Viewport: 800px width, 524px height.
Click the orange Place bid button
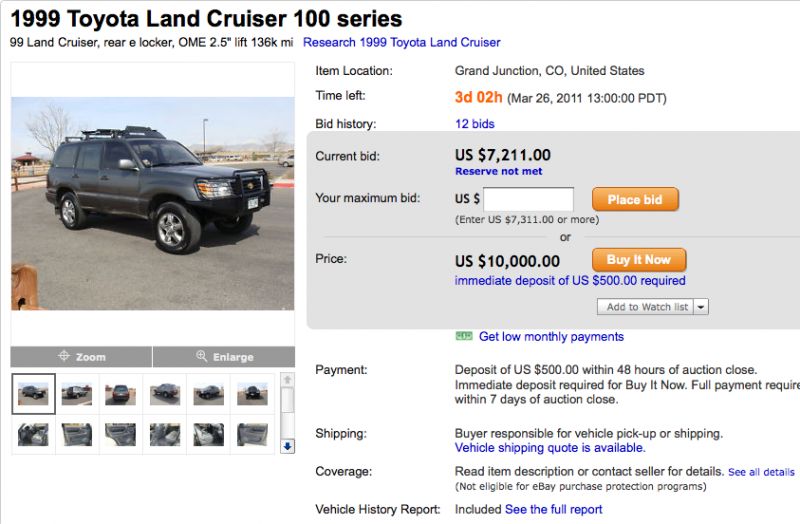click(x=635, y=199)
